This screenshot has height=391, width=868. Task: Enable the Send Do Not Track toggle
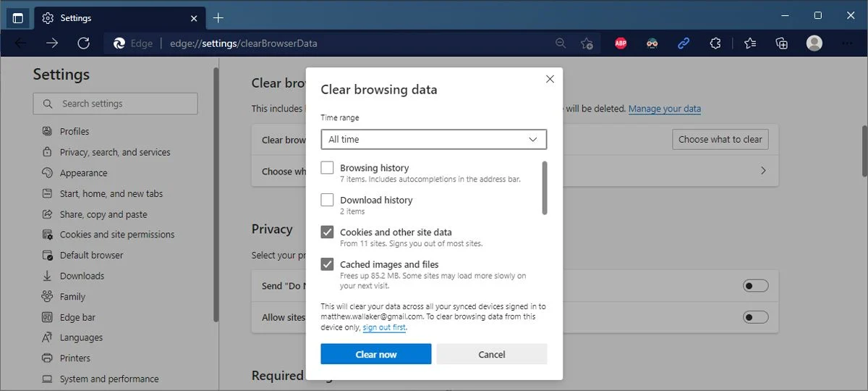(755, 286)
